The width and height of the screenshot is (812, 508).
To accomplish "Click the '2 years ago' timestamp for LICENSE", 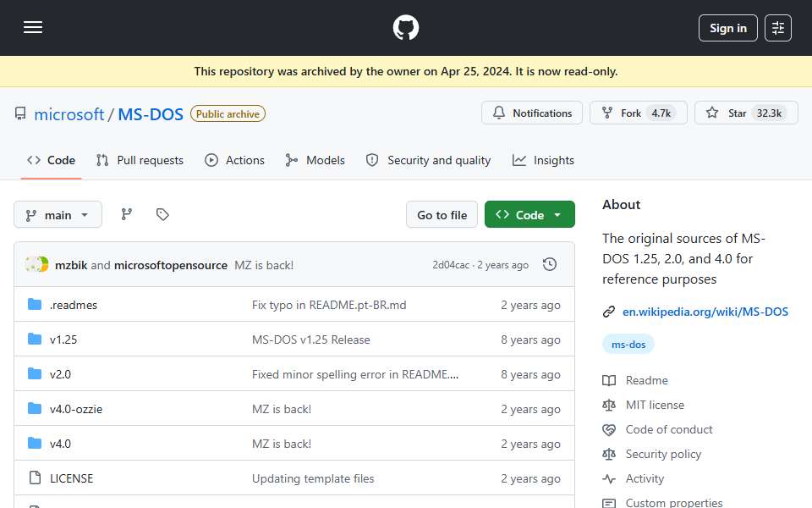I will [x=530, y=478].
